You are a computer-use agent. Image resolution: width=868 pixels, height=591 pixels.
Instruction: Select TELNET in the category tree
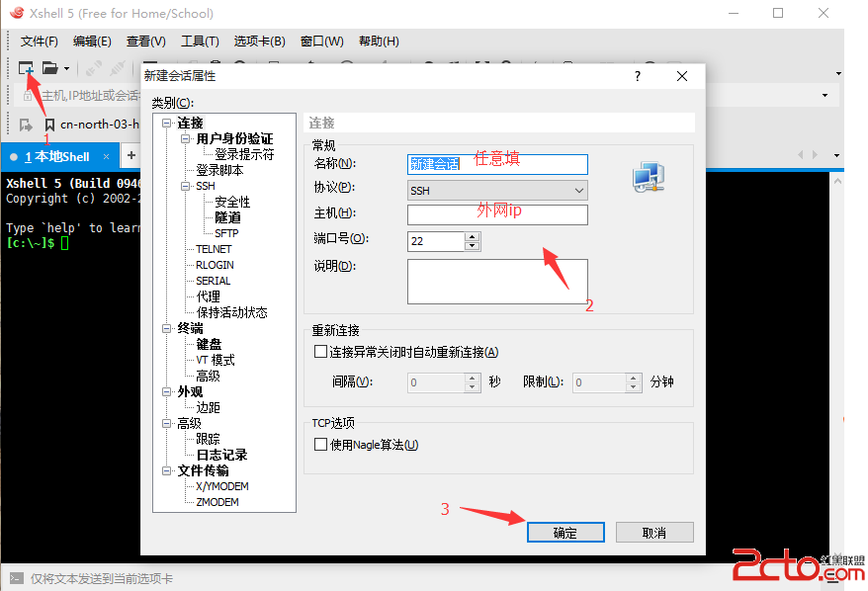[214, 250]
